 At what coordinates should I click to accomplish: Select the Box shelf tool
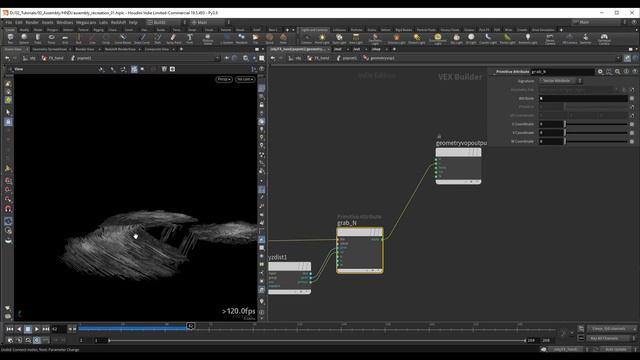click(10, 38)
